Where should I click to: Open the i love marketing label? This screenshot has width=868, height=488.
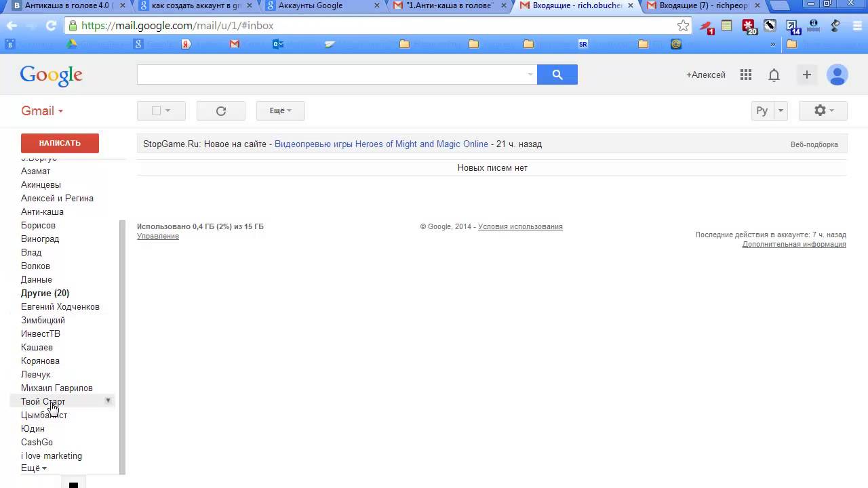pos(52,455)
